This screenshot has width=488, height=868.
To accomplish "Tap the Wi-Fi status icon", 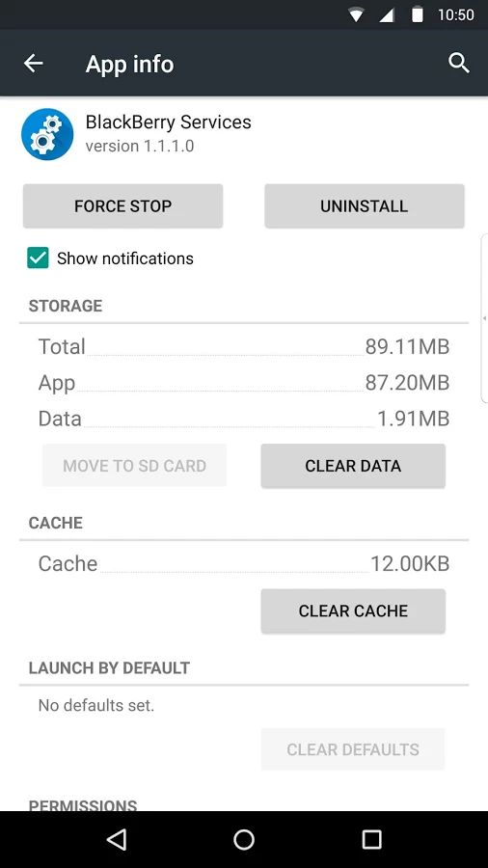I will (356, 15).
